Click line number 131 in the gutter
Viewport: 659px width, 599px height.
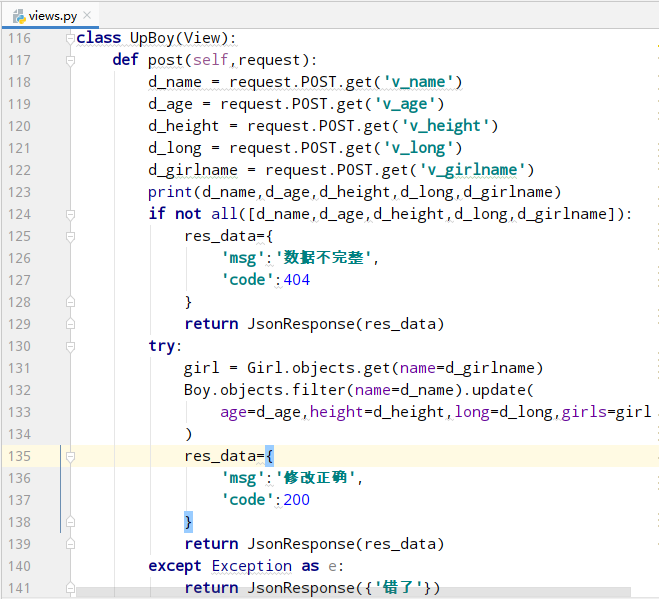click(19, 368)
